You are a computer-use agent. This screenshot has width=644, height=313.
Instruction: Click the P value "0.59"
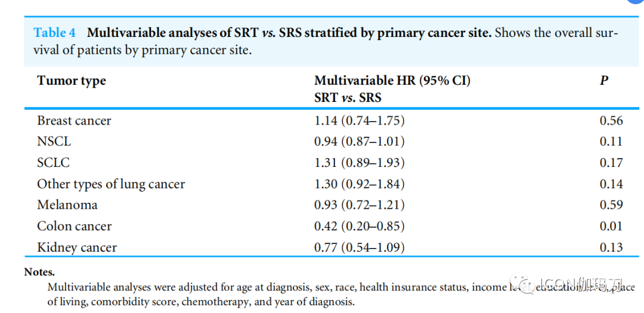click(x=611, y=204)
